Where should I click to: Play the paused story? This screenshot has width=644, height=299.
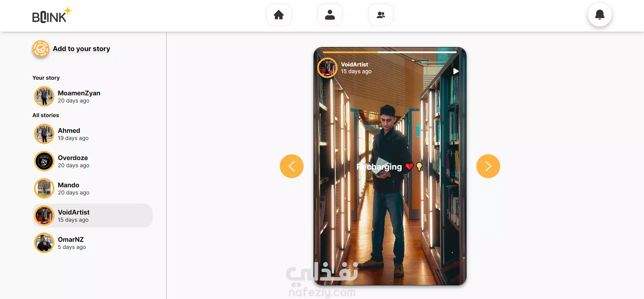456,71
